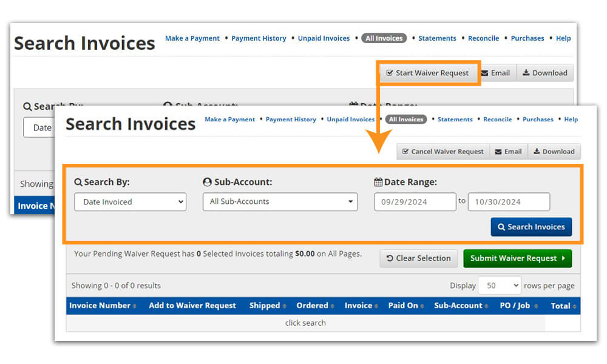The image size is (607, 364).
Task: Click the end date field 10/30/2024
Action: pos(509,202)
